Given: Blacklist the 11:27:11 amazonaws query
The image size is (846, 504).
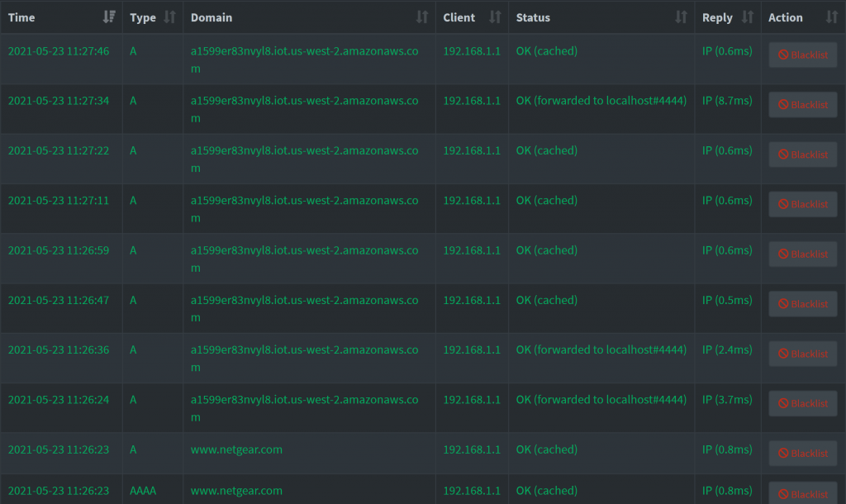Looking at the screenshot, I should pos(803,204).
